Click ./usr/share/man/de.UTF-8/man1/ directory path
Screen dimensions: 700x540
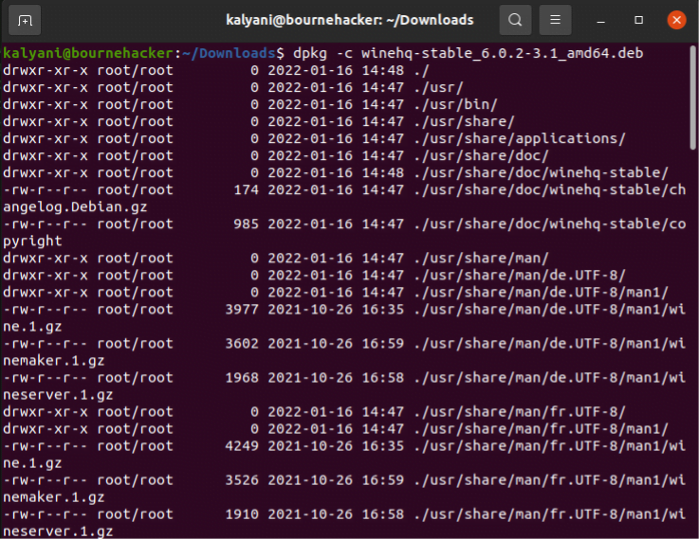coord(541,292)
